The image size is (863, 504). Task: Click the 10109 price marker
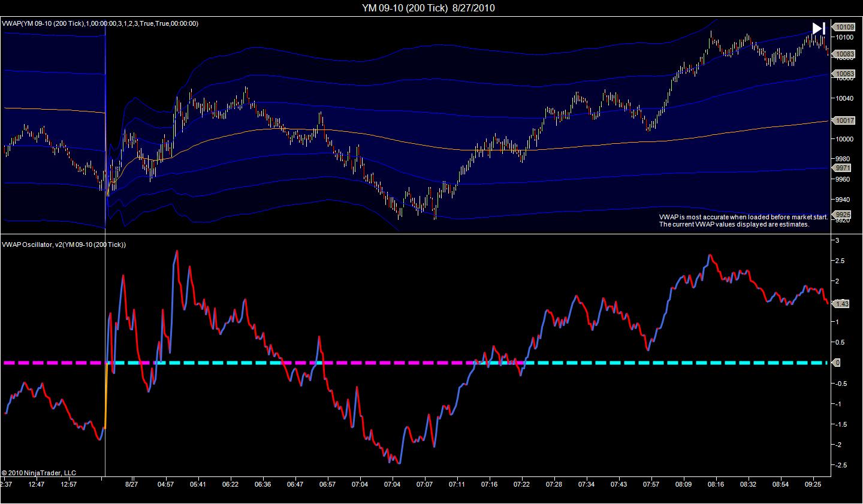(x=845, y=27)
